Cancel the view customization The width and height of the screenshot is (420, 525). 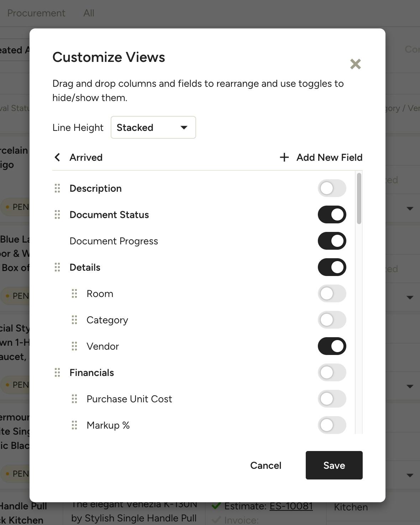[266, 465]
